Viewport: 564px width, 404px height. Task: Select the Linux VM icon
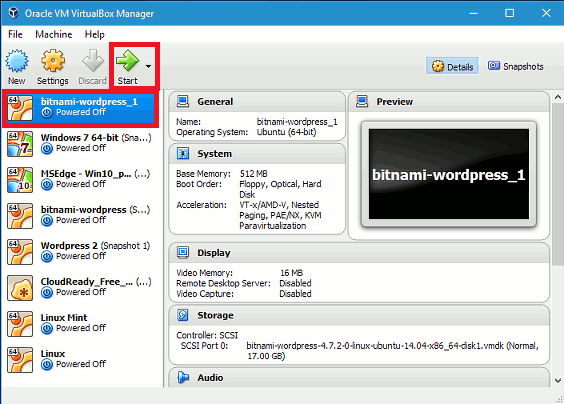[x=20, y=360]
